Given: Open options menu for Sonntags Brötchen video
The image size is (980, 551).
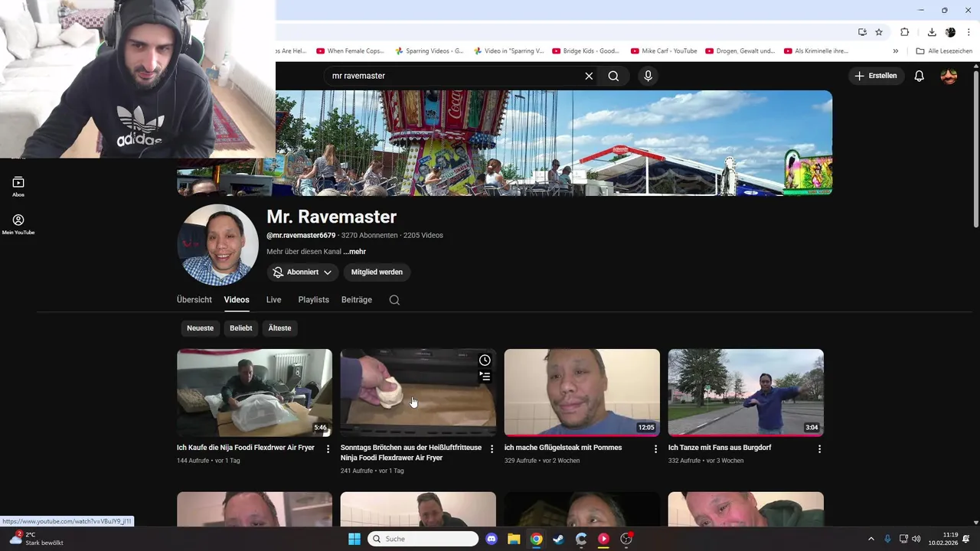Looking at the screenshot, I should coord(492,448).
